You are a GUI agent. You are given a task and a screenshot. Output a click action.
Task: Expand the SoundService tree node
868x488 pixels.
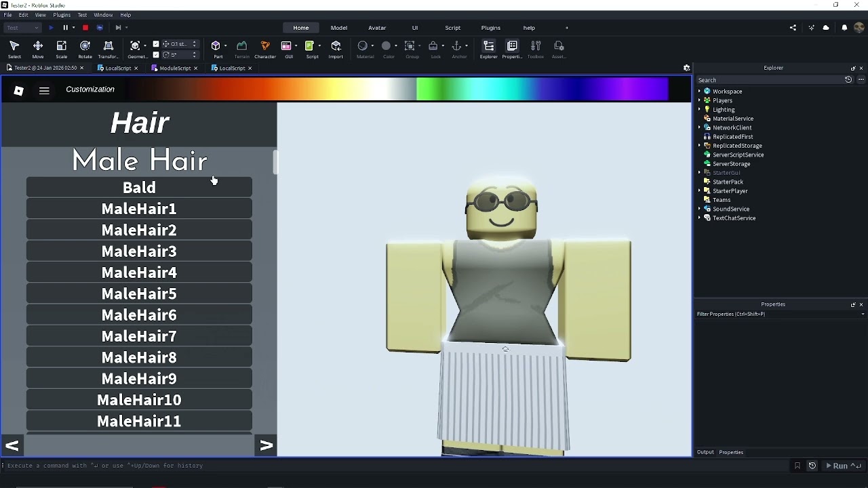coord(699,209)
